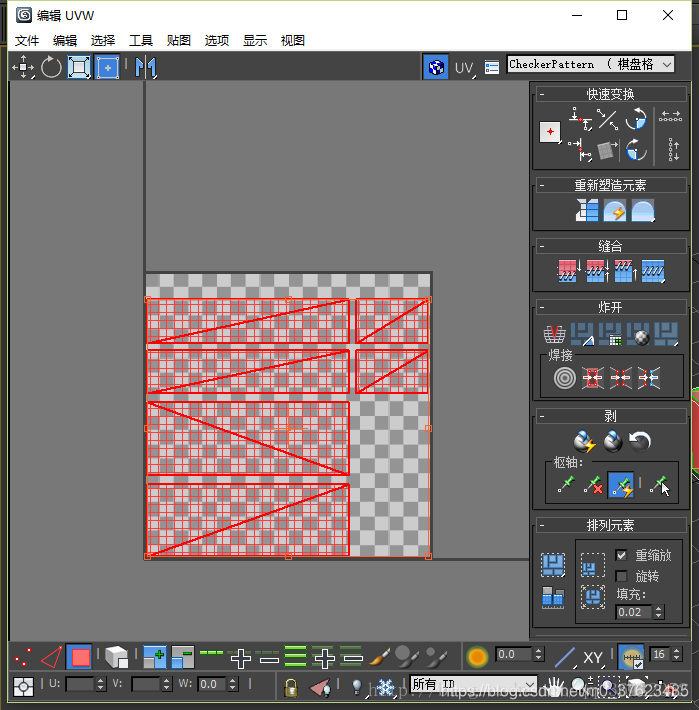Click Align Vertically to Pivot icon
This screenshot has width=699, height=710.
point(580,150)
